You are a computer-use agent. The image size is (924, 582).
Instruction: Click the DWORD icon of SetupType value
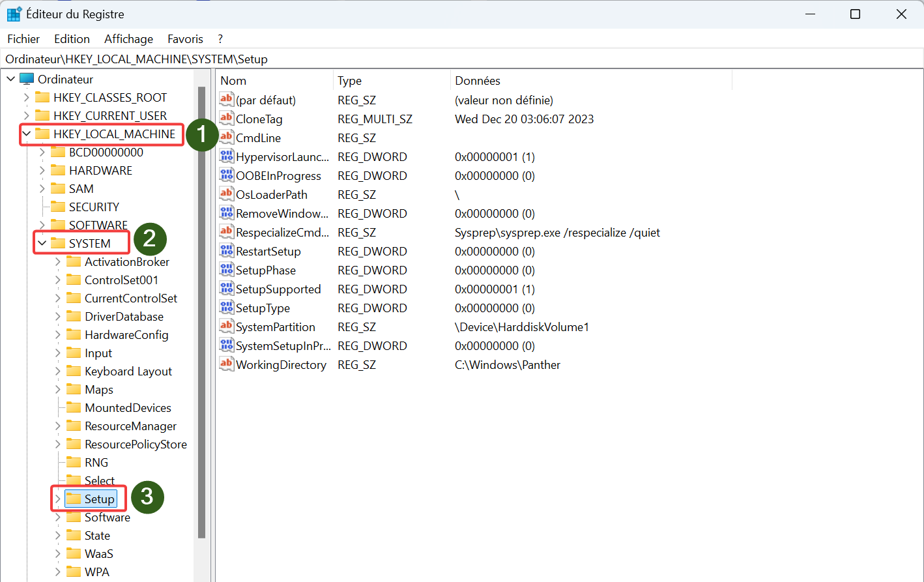(x=226, y=307)
